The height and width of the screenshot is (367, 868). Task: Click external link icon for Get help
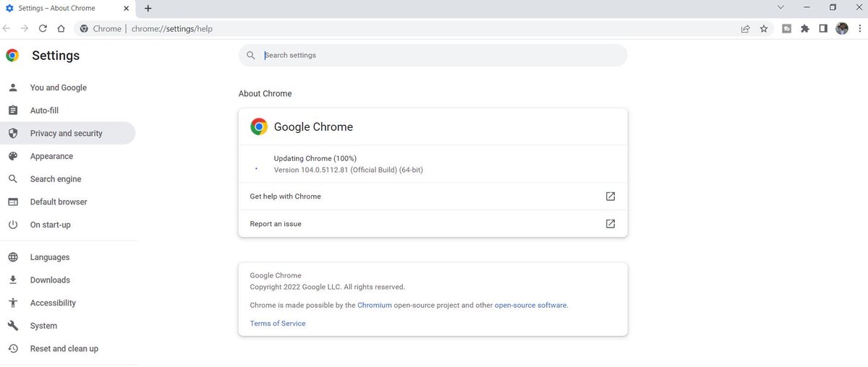610,197
